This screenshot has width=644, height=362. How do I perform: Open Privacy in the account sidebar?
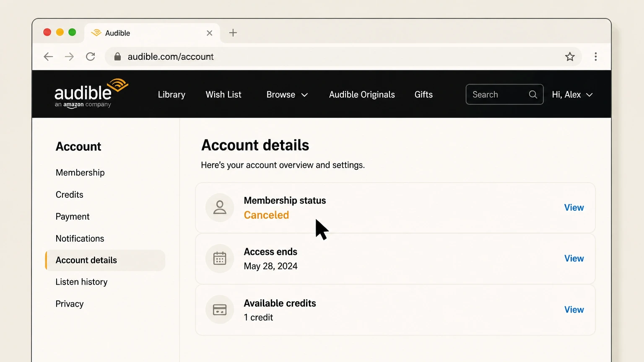(x=70, y=304)
